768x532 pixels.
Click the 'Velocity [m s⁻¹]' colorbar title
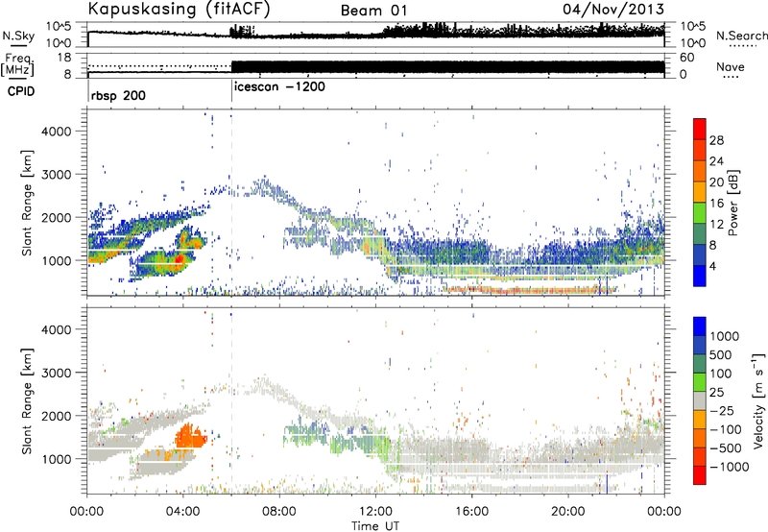758,400
